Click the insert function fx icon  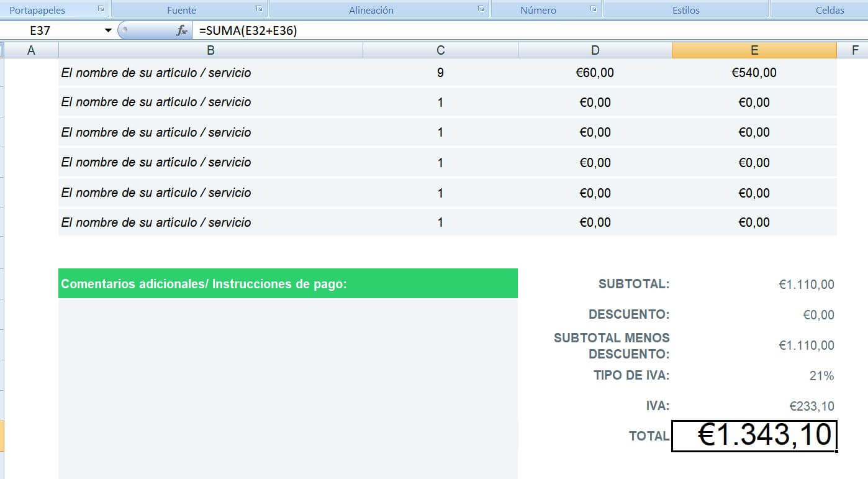[x=182, y=30]
